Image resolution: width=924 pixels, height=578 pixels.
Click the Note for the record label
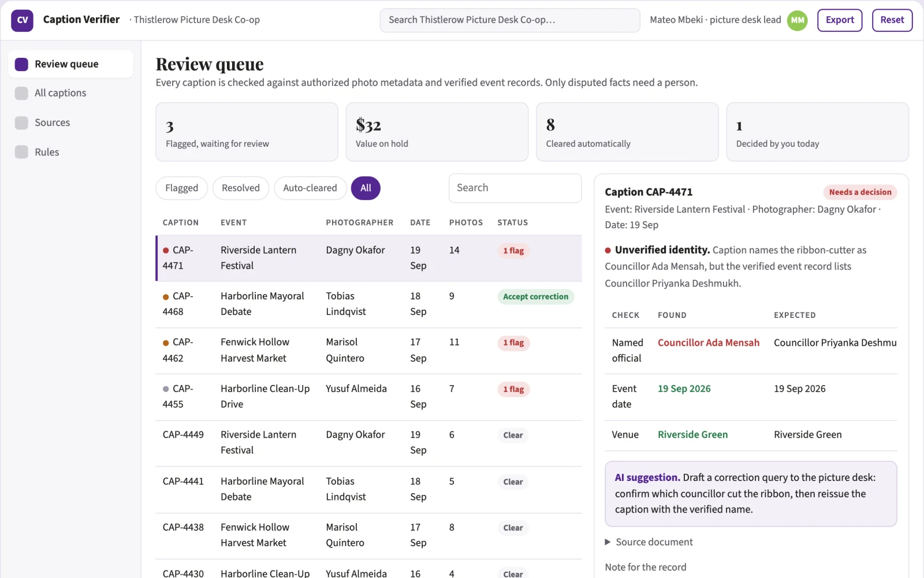(646, 568)
